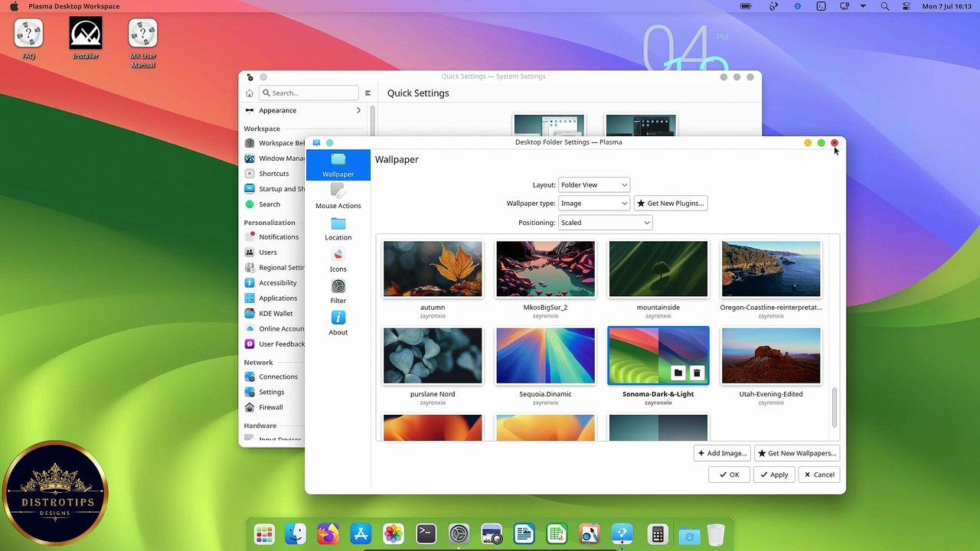
Task: Confirm with the OK button
Action: [729, 474]
